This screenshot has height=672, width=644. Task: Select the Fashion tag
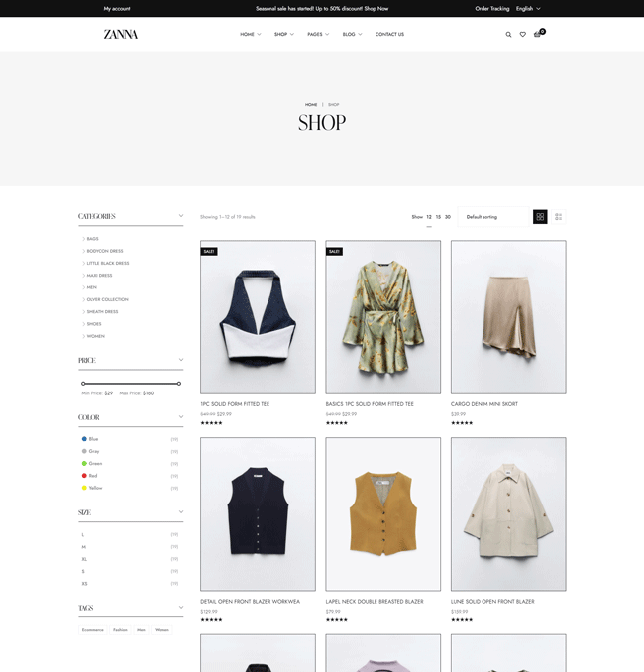coord(120,630)
